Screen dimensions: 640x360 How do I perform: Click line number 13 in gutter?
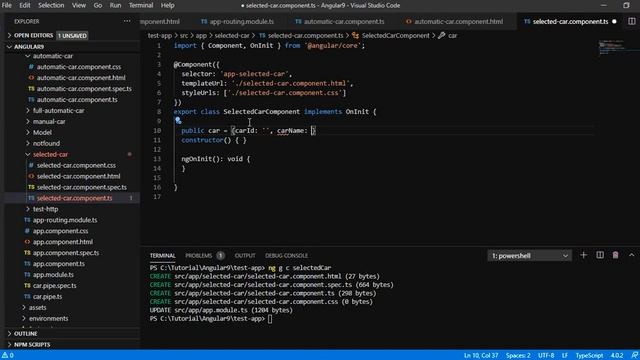pyautogui.click(x=158, y=159)
